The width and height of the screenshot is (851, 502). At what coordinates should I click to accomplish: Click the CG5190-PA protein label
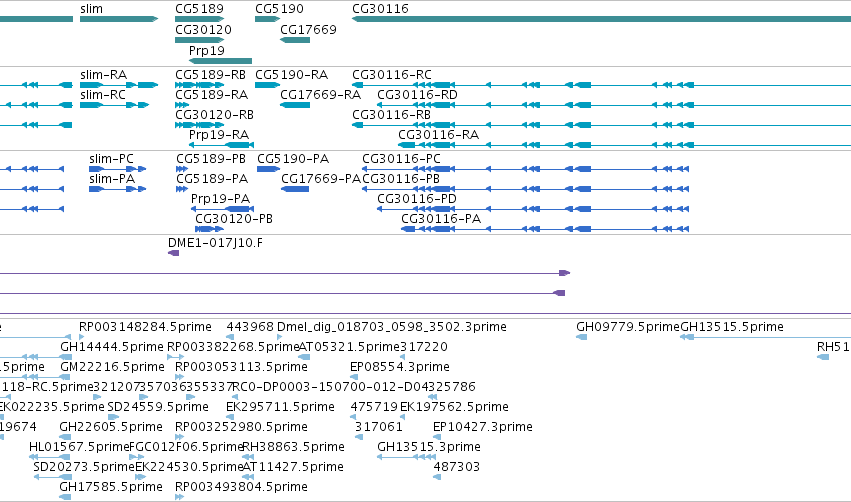coord(293,158)
